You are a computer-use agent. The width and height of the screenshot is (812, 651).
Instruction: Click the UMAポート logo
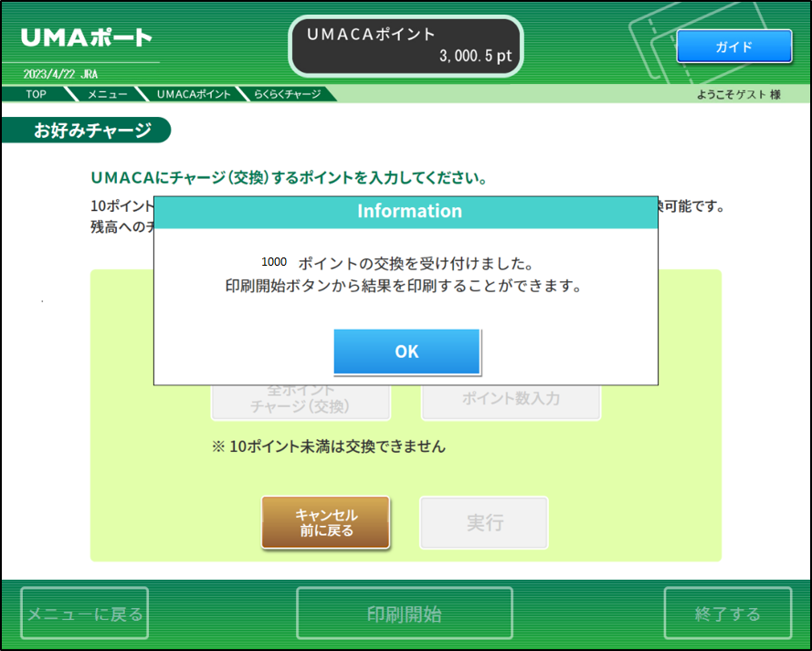pyautogui.click(x=86, y=38)
